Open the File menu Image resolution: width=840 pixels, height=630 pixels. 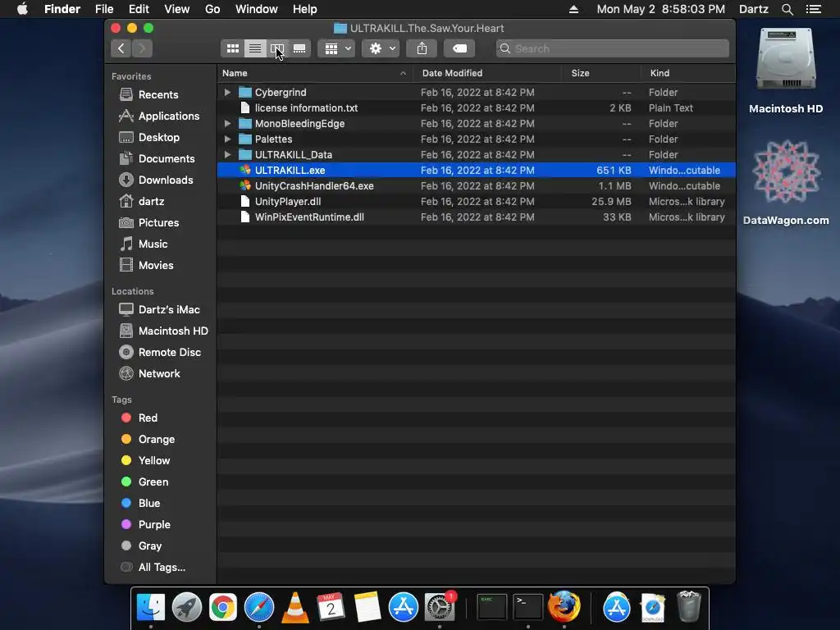click(x=104, y=9)
